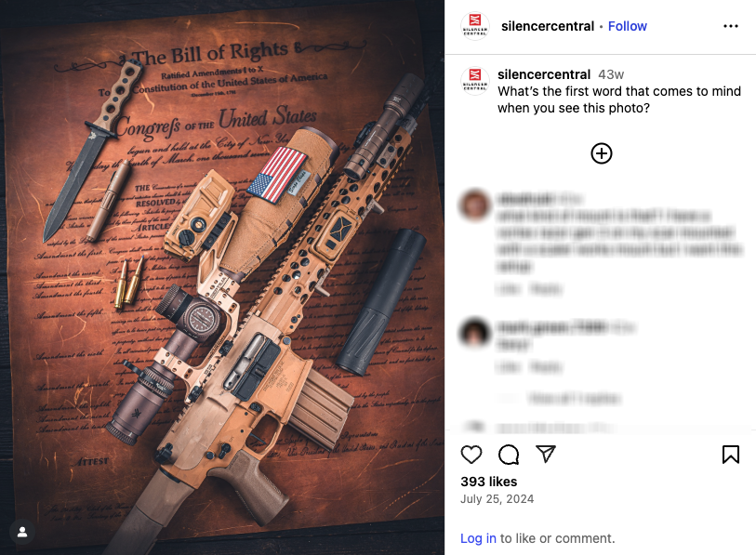Image resolution: width=756 pixels, height=555 pixels.
Task: Open the July 25, 2024 post date
Action: tap(497, 499)
